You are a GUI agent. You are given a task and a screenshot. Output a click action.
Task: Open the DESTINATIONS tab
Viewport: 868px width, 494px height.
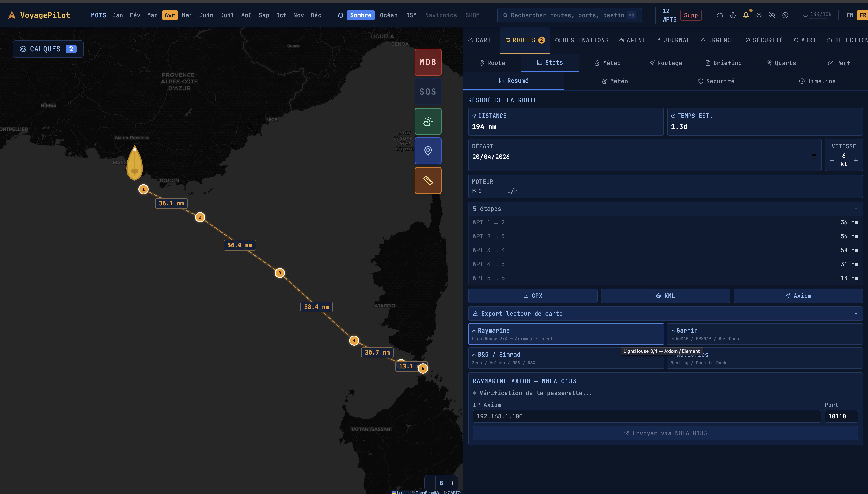[582, 40]
